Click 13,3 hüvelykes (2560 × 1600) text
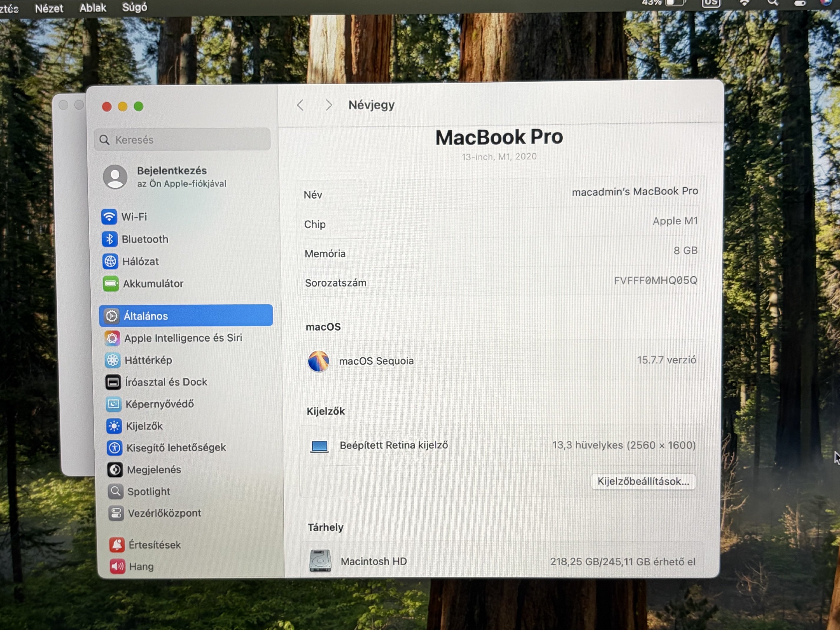840x630 pixels. pyautogui.click(x=624, y=445)
